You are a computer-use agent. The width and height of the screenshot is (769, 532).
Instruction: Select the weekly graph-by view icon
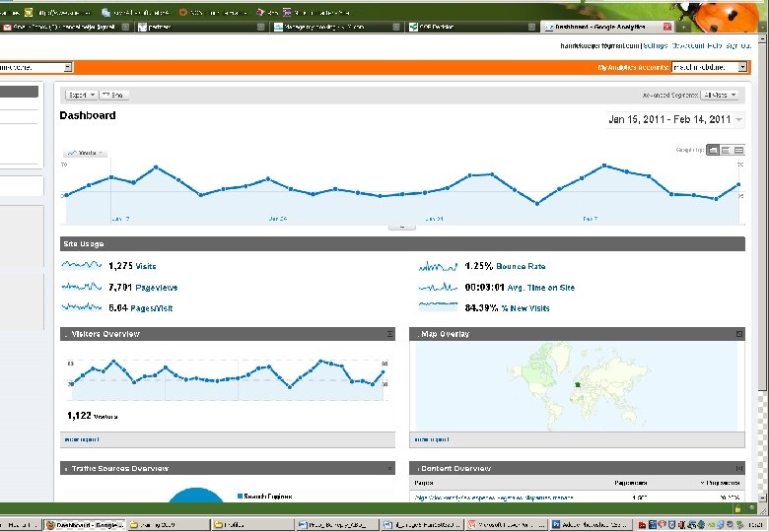pyautogui.click(x=726, y=151)
